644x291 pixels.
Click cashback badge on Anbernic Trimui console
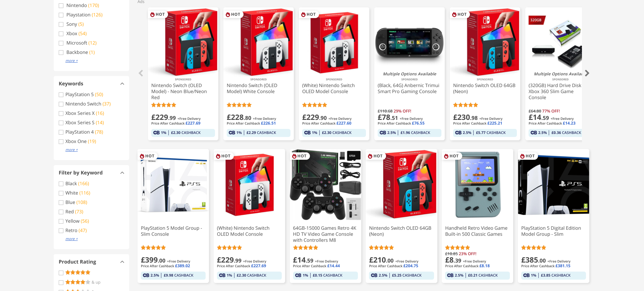[x=409, y=133]
